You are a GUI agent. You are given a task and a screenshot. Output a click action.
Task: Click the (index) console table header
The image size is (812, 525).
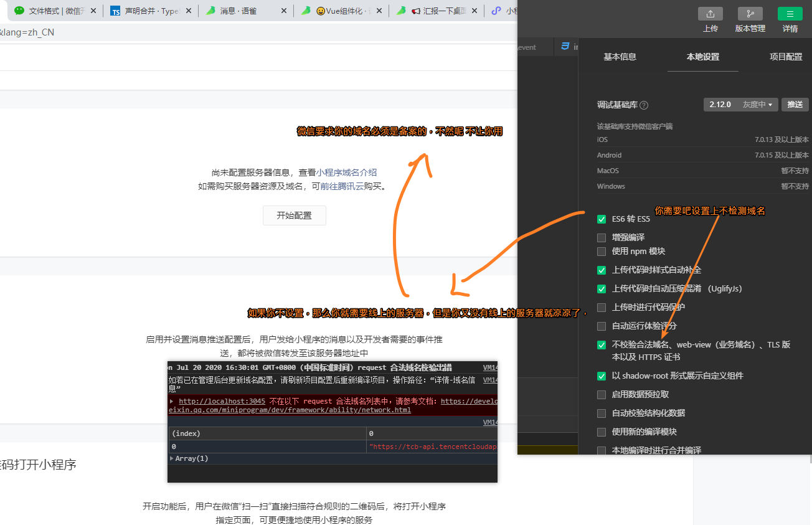pos(268,433)
